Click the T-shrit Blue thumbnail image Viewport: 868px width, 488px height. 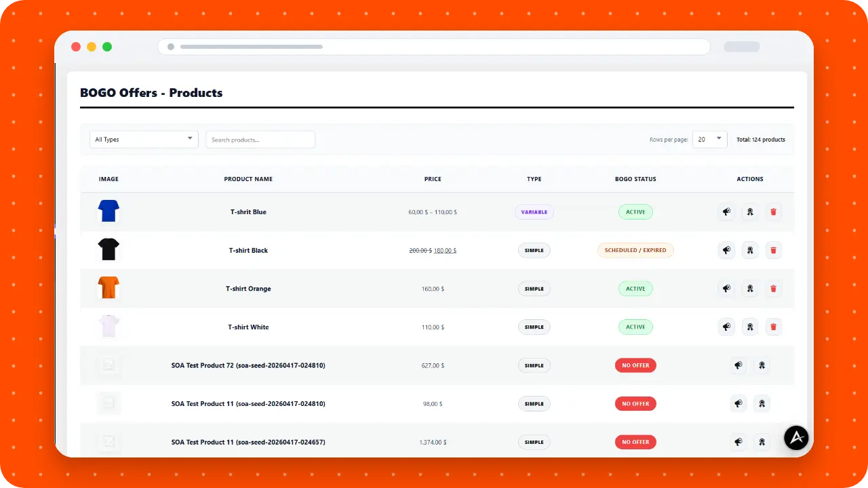(108, 211)
